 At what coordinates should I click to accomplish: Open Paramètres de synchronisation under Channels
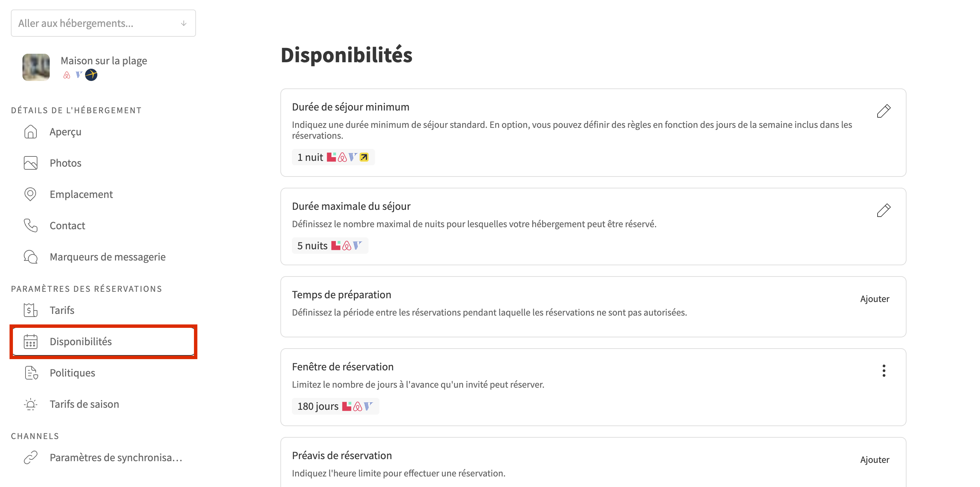coord(116,458)
